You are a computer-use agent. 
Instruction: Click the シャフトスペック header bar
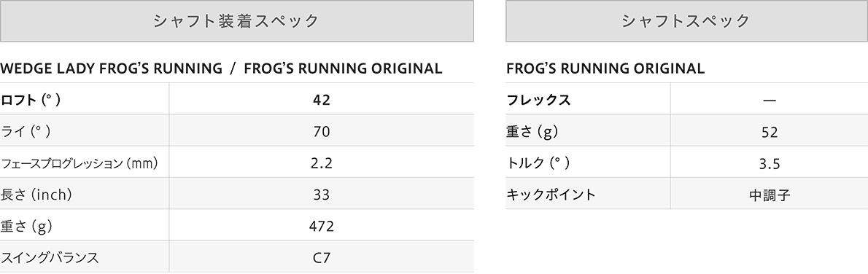[686, 21]
